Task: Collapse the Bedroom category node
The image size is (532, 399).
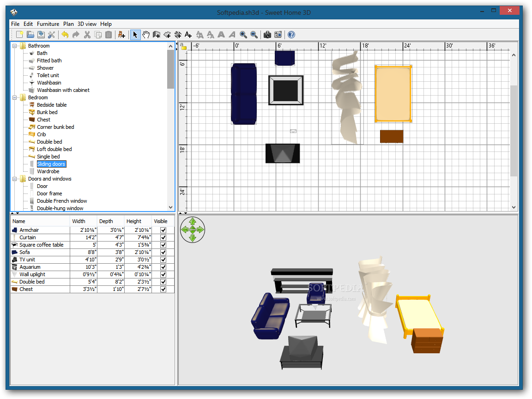Action: tap(15, 97)
